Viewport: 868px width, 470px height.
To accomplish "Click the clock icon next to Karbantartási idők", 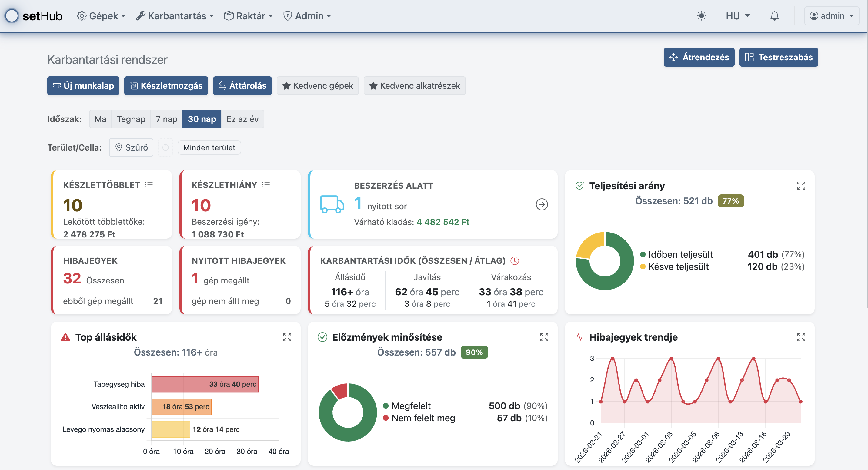I will coord(515,260).
